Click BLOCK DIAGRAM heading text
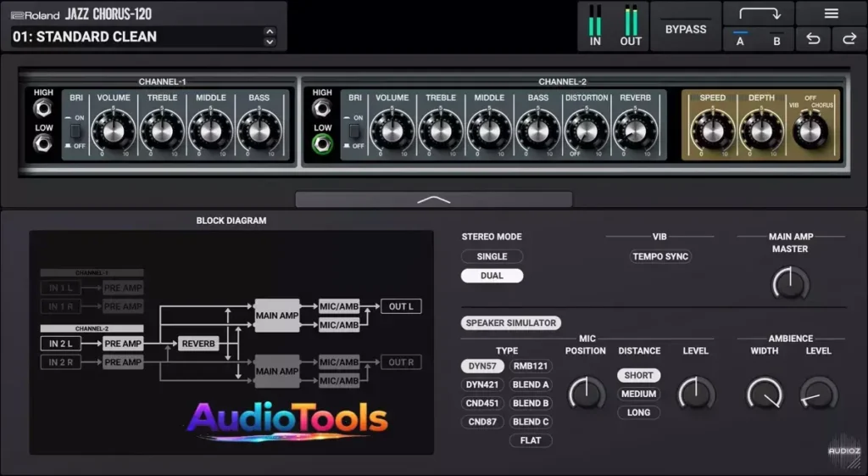This screenshot has height=476, width=868. [231, 221]
